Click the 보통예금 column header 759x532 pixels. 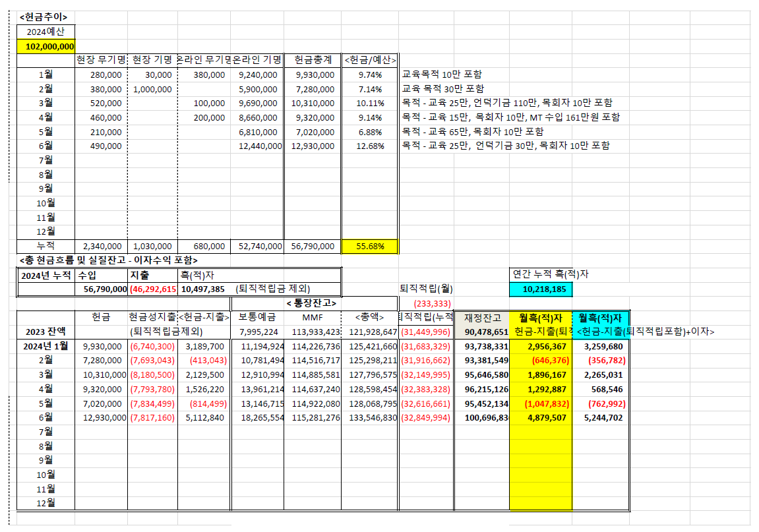point(257,318)
